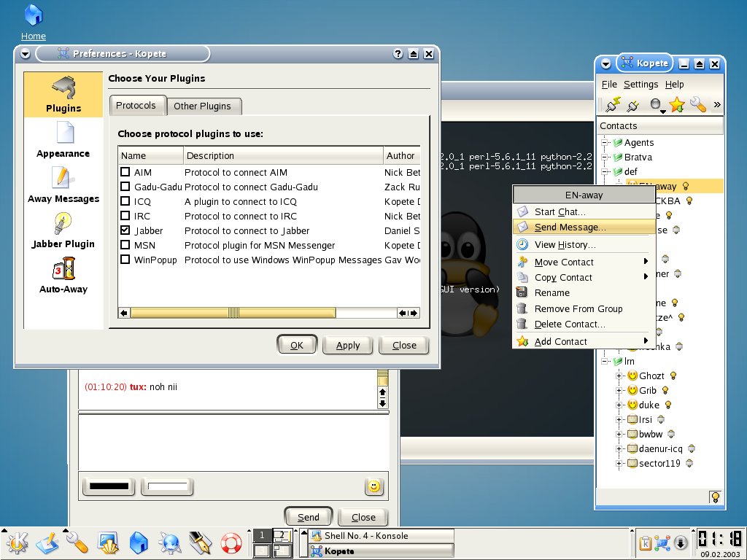Expand the sector119 contact node
The image size is (747, 560).
[619, 463]
